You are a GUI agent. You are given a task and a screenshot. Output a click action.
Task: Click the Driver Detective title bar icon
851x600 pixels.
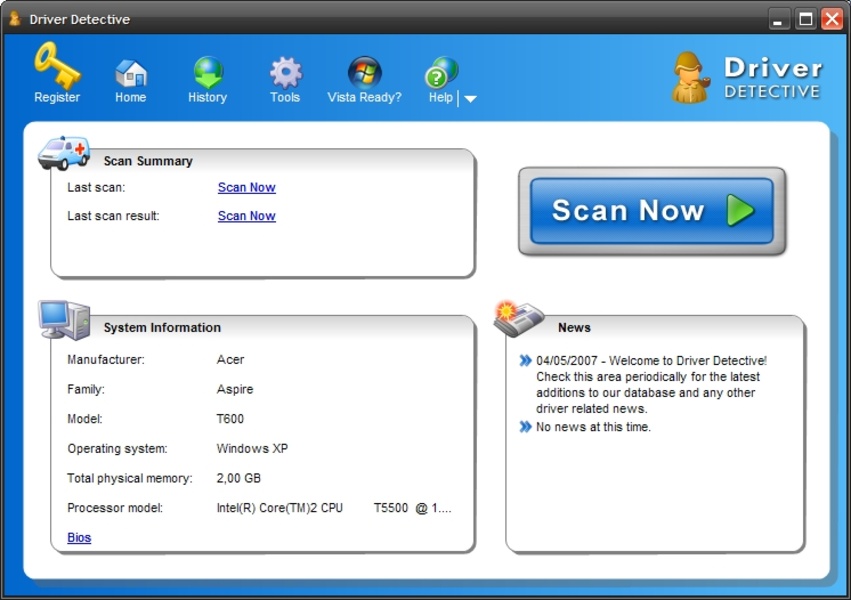[x=14, y=19]
